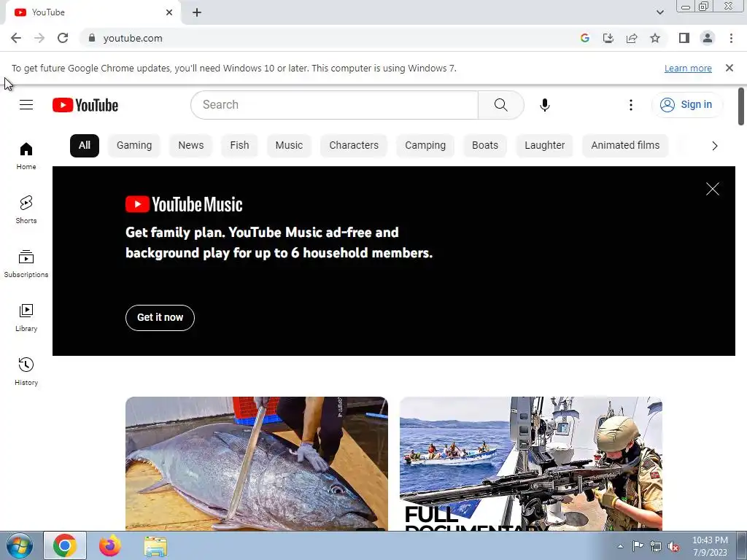
Task: Click the muted volume tray icon
Action: point(673,547)
